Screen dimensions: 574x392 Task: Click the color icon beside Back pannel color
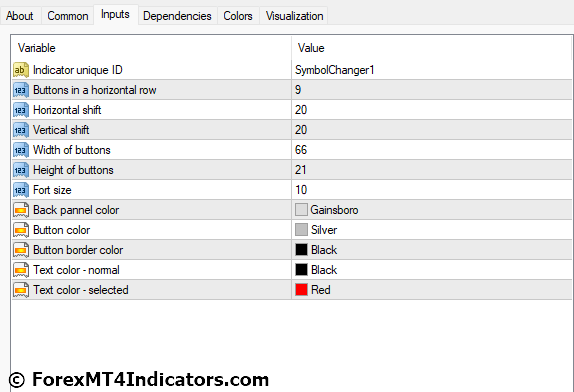point(20,210)
